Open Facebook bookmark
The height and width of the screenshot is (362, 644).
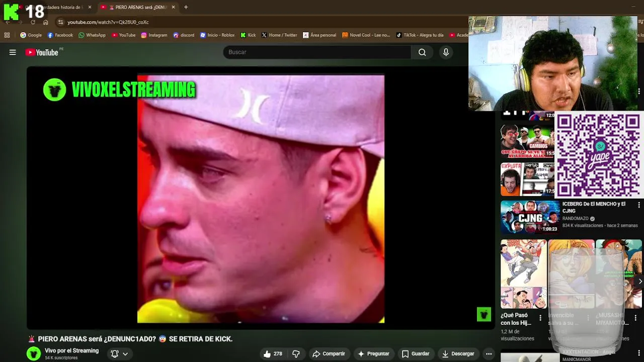60,35
